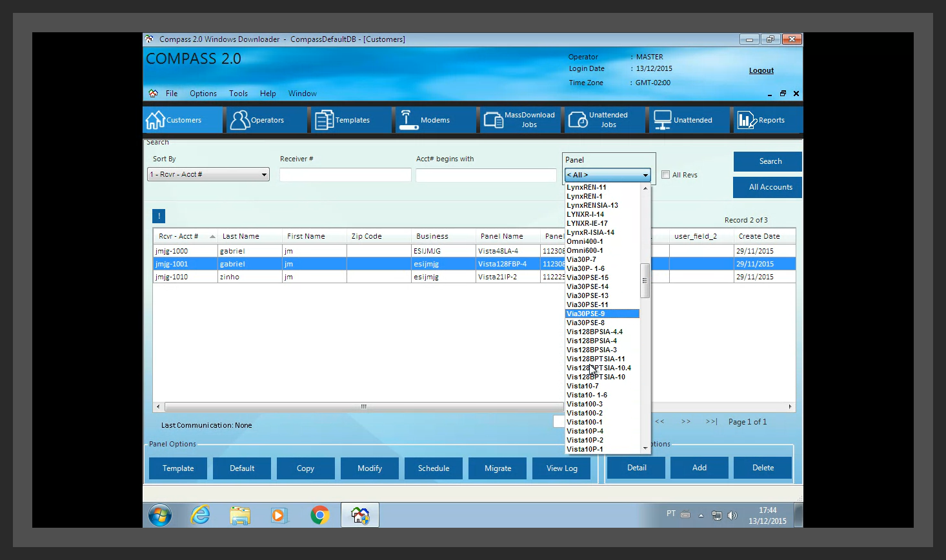The height and width of the screenshot is (560, 946).
Task: Click the Delete button
Action: (763, 468)
